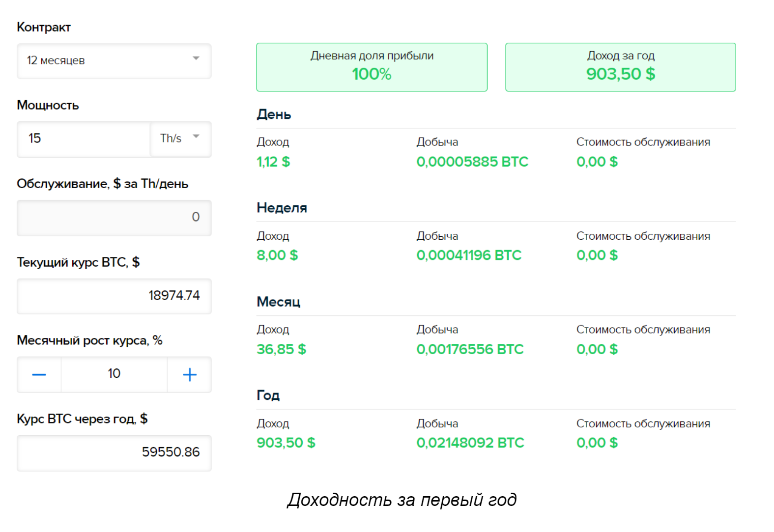774x532 pixels.
Task: Click the monthly growth value 10
Action: tap(114, 374)
